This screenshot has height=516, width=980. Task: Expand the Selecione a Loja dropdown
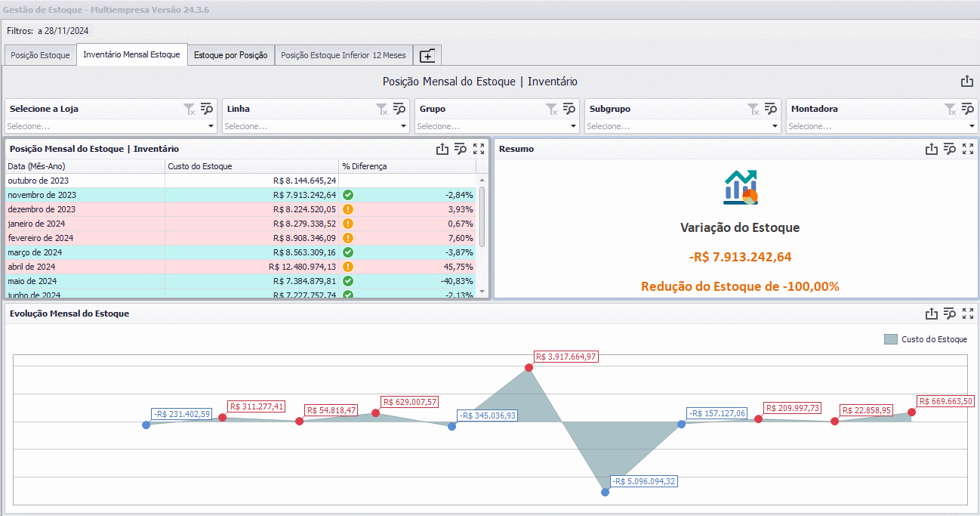211,127
